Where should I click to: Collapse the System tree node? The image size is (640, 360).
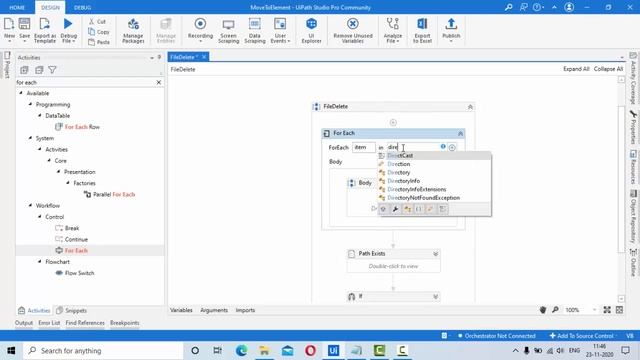click(x=30, y=138)
